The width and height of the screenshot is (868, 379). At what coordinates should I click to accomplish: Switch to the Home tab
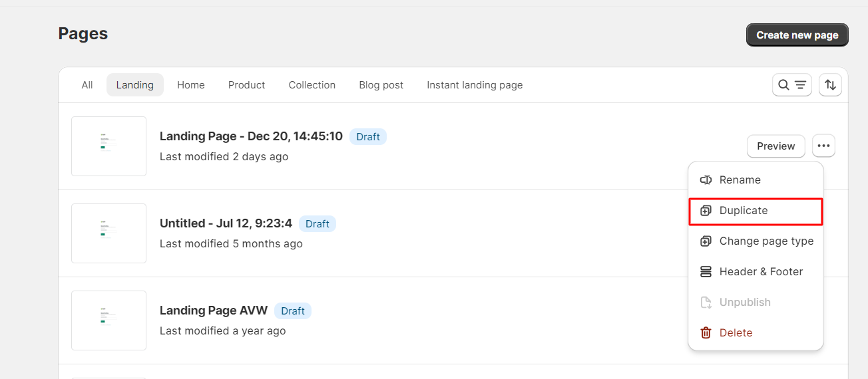tap(191, 85)
